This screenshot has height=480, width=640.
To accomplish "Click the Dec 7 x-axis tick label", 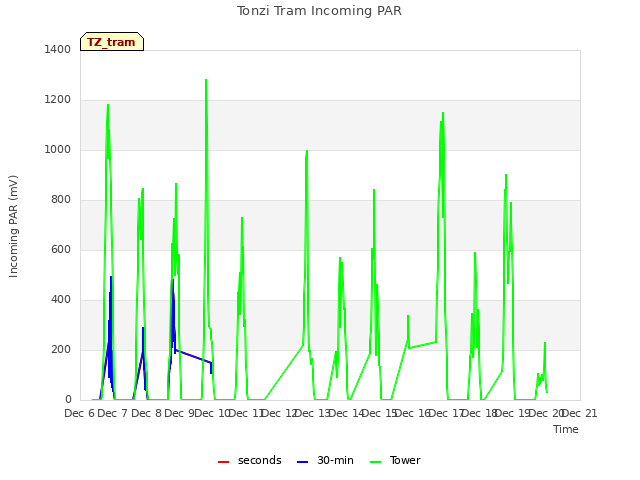I will (113, 413).
